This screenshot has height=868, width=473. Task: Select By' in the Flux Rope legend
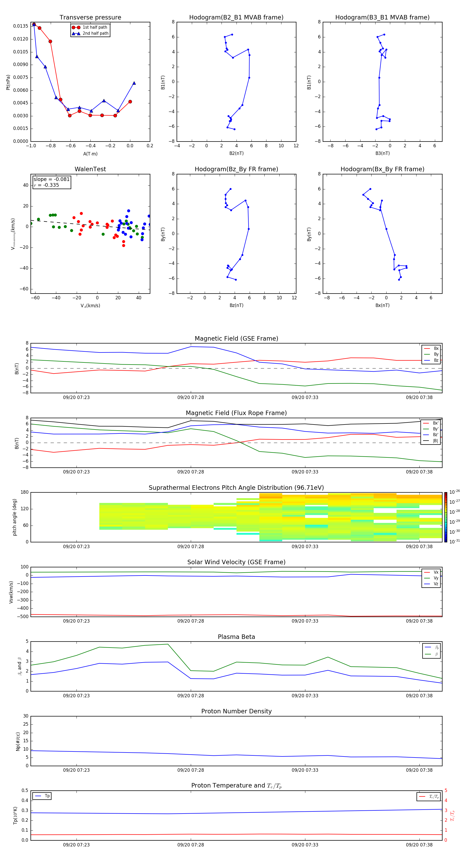click(x=431, y=429)
